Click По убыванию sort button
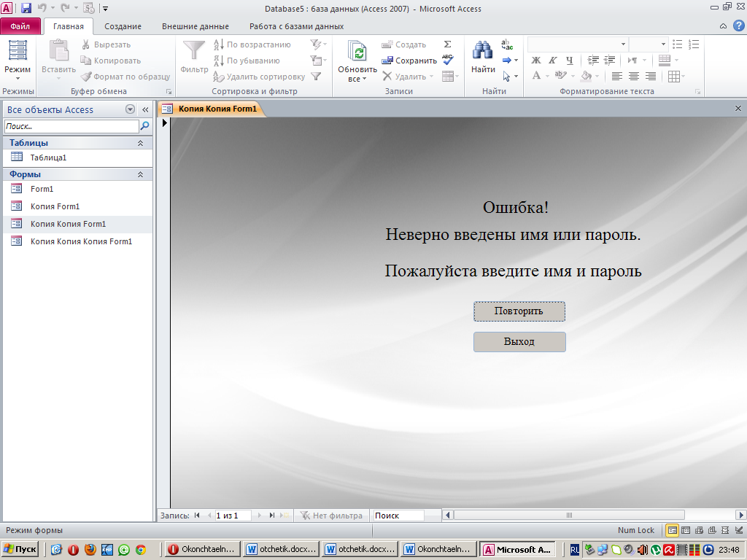This screenshot has height=560, width=747. [247, 61]
